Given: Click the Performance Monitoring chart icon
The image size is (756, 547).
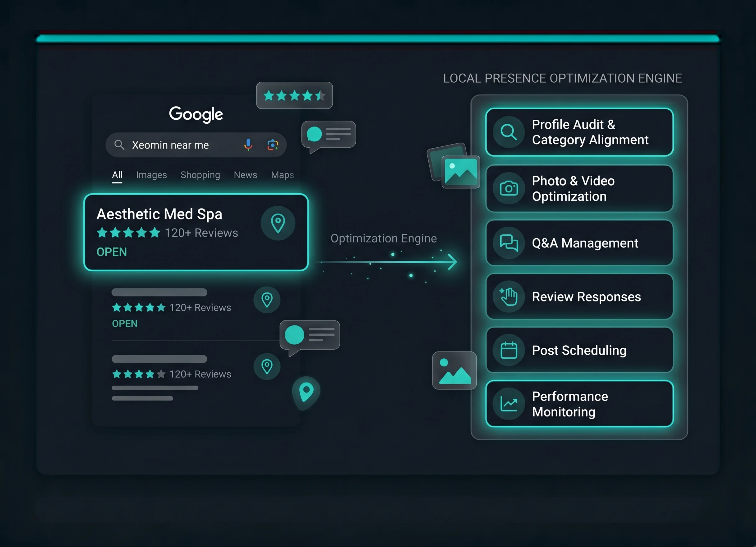Looking at the screenshot, I should pos(508,404).
